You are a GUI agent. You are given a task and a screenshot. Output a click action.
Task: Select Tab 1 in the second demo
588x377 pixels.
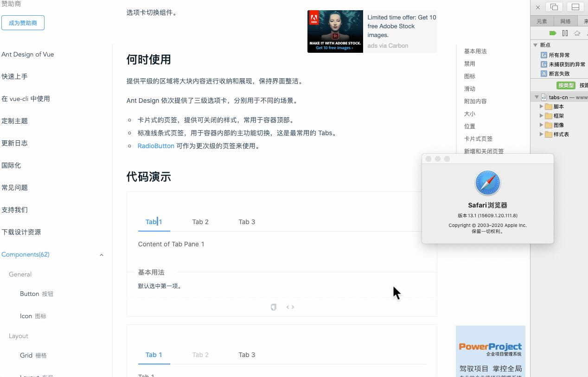pos(154,355)
